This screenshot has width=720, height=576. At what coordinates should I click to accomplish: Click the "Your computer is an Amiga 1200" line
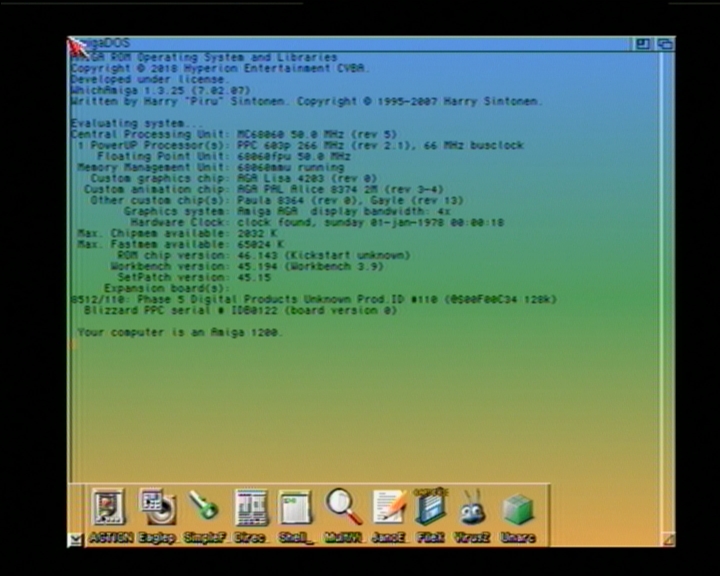[x=180, y=332]
